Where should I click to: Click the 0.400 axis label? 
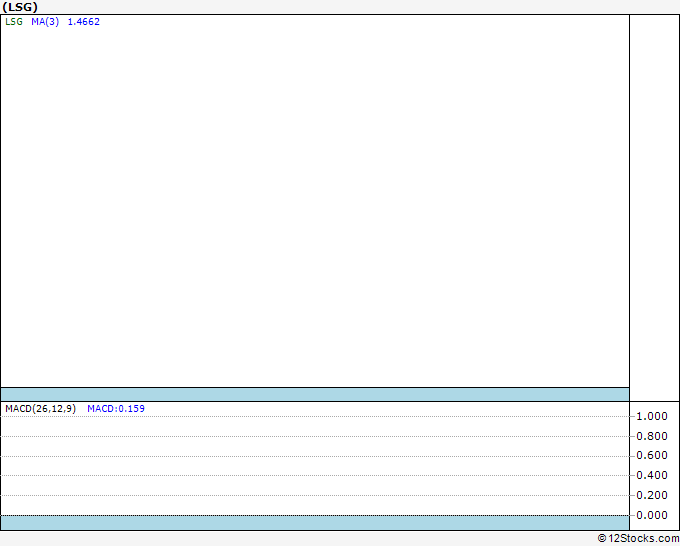click(652, 475)
